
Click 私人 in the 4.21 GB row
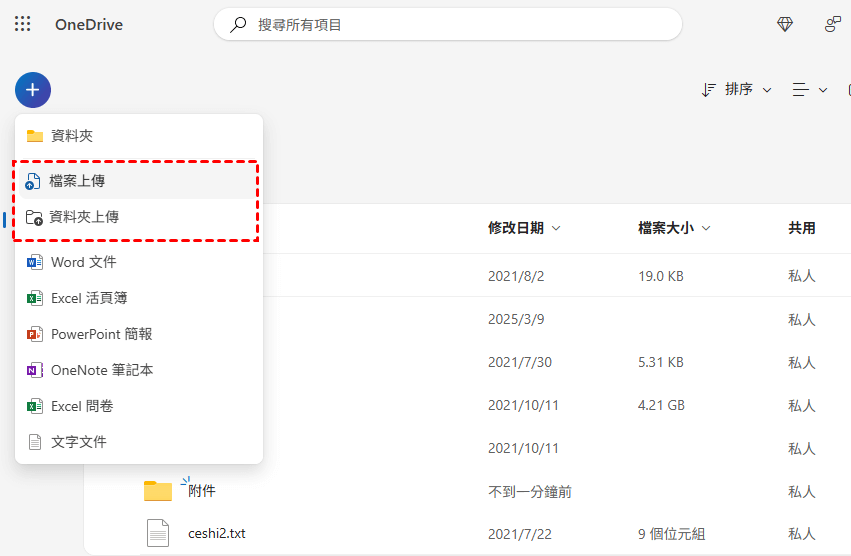coord(802,405)
